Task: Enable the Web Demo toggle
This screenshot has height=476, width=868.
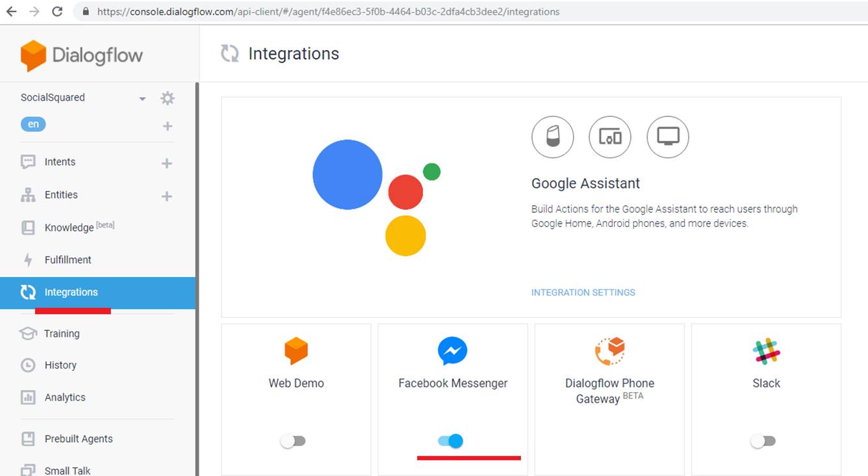Action: [293, 441]
